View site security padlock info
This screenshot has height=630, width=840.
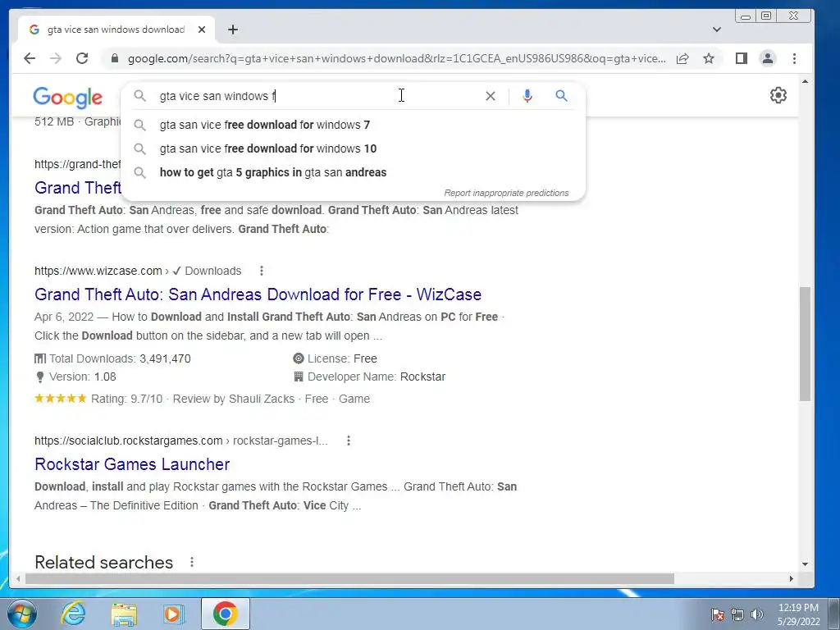(x=114, y=58)
